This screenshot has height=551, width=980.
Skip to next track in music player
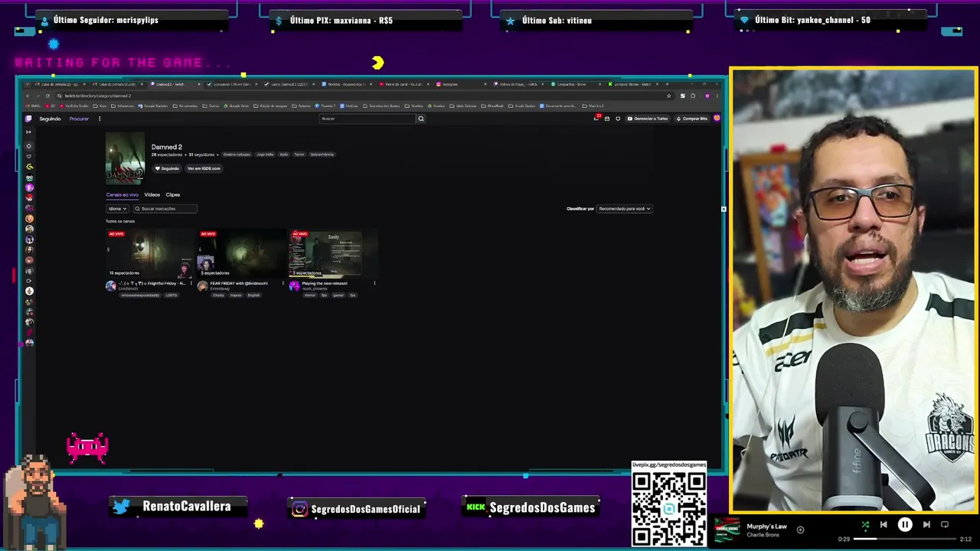click(926, 525)
